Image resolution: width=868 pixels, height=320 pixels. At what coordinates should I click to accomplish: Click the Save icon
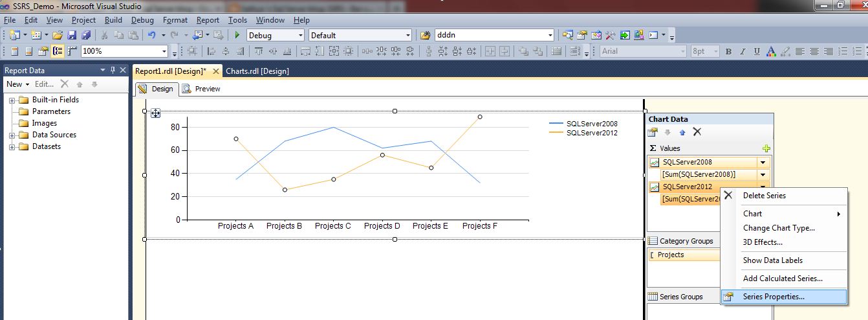pyautogui.click(x=72, y=35)
